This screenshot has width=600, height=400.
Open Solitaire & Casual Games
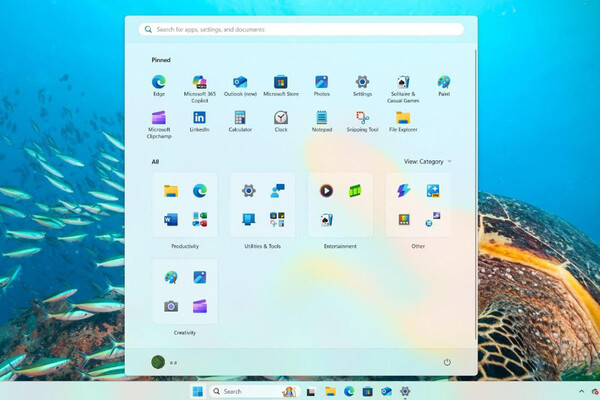click(402, 82)
